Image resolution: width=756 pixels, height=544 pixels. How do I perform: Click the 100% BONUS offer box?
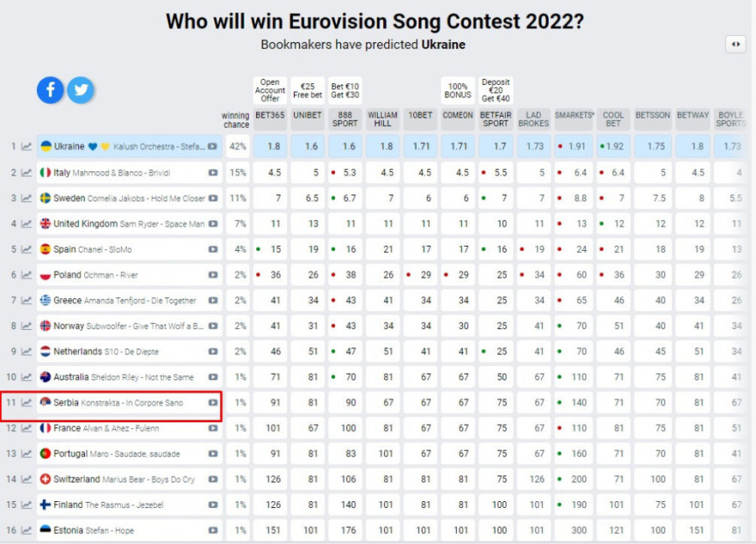pos(458,90)
